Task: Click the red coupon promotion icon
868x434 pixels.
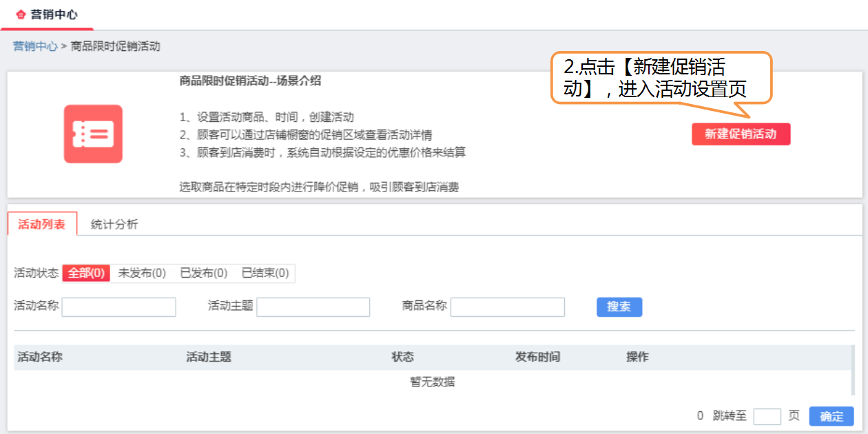Action: (x=93, y=134)
